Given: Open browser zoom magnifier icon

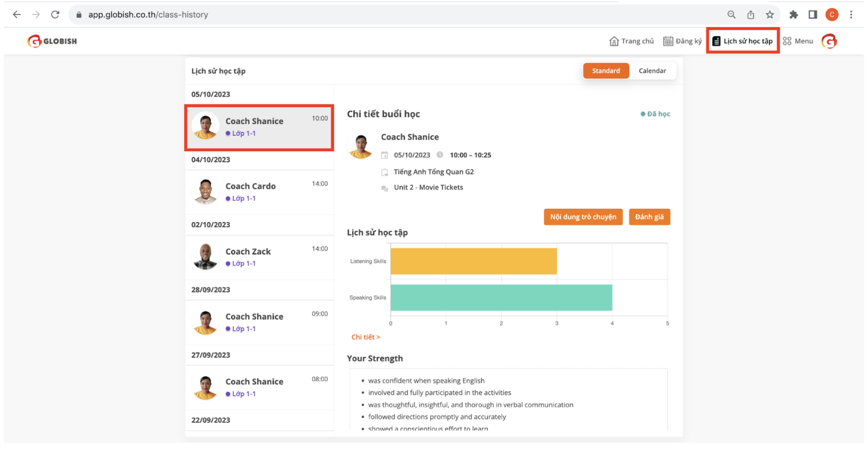Looking at the screenshot, I should 731,15.
